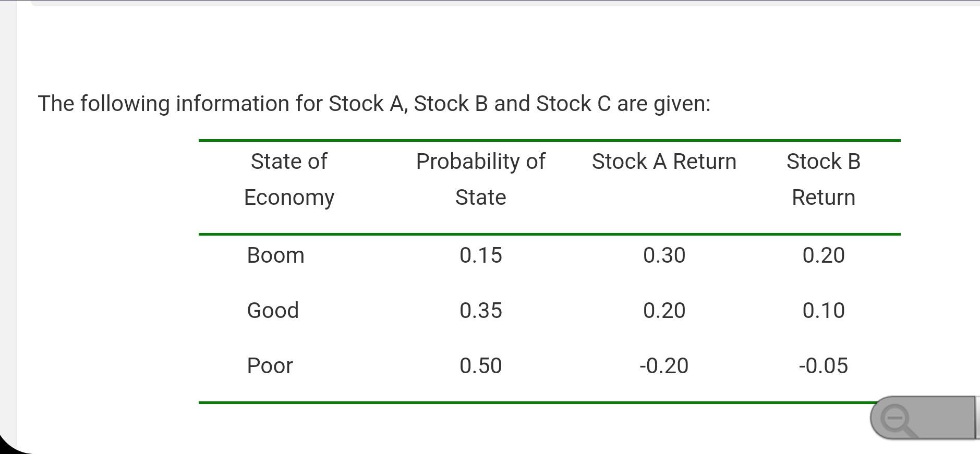Click the zoom out magnifier icon
Screen dimensions: 980x454
[x=896, y=419]
